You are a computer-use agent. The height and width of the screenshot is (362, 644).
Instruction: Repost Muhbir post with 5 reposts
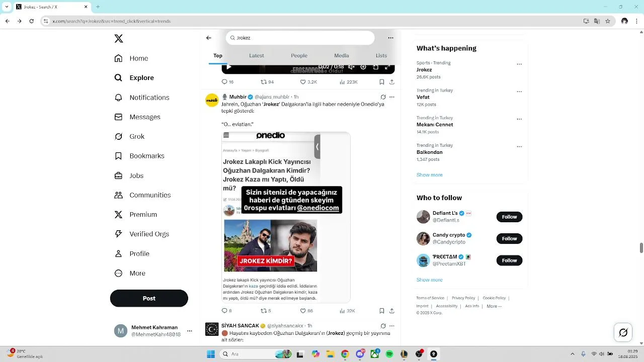[266, 311]
